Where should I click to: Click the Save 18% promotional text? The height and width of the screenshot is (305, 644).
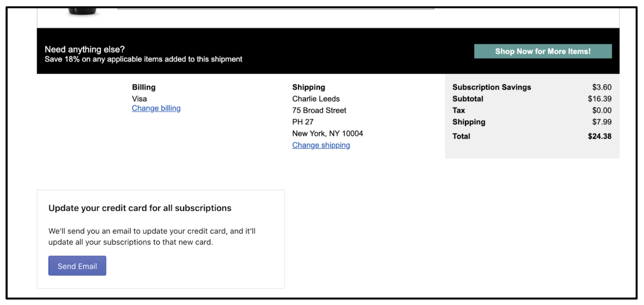tap(143, 59)
